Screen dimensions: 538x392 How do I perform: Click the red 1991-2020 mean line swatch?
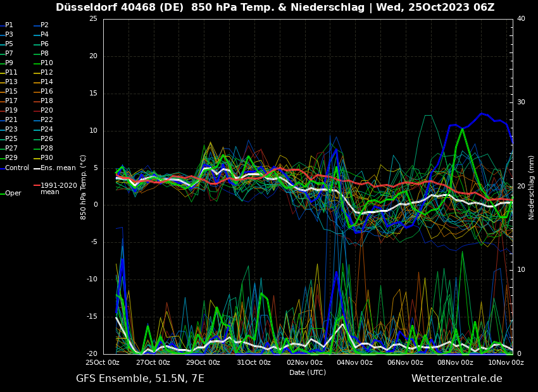coord(37,186)
